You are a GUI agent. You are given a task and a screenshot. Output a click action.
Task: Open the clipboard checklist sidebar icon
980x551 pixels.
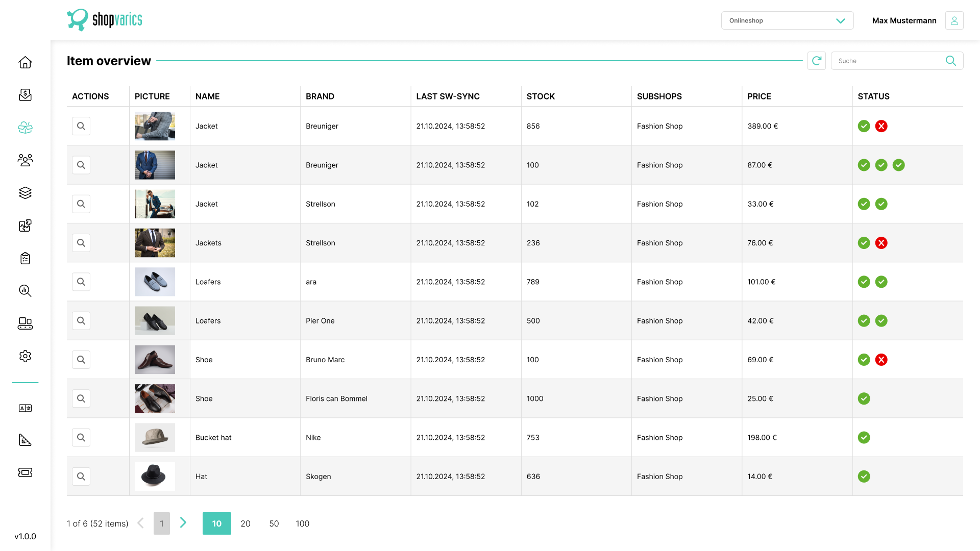(25, 258)
